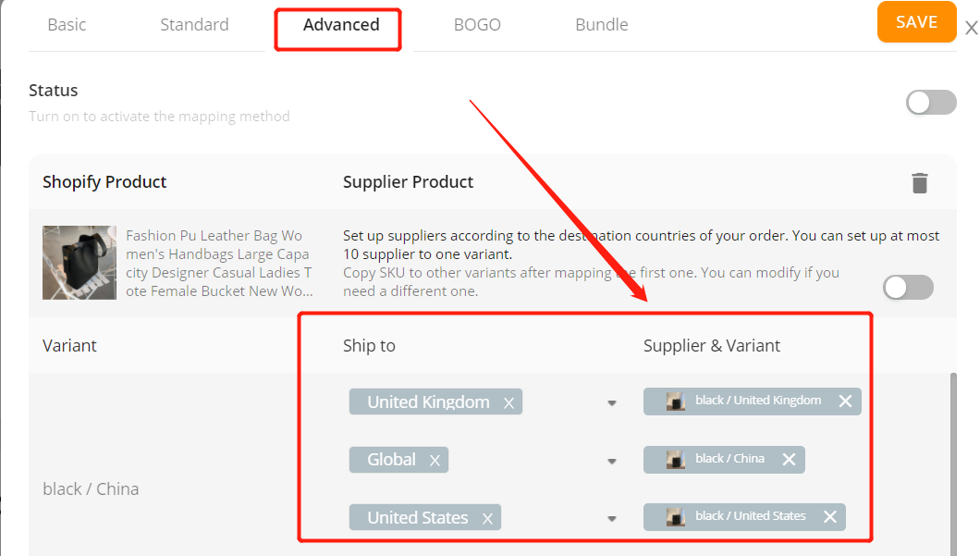Remove black / China supplier variant

(789, 459)
